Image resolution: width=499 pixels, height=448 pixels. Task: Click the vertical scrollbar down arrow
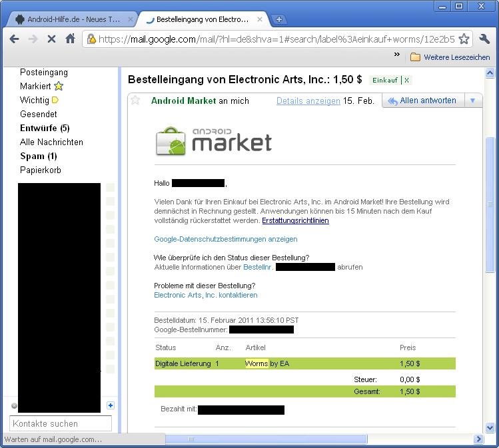pyautogui.click(x=490, y=427)
